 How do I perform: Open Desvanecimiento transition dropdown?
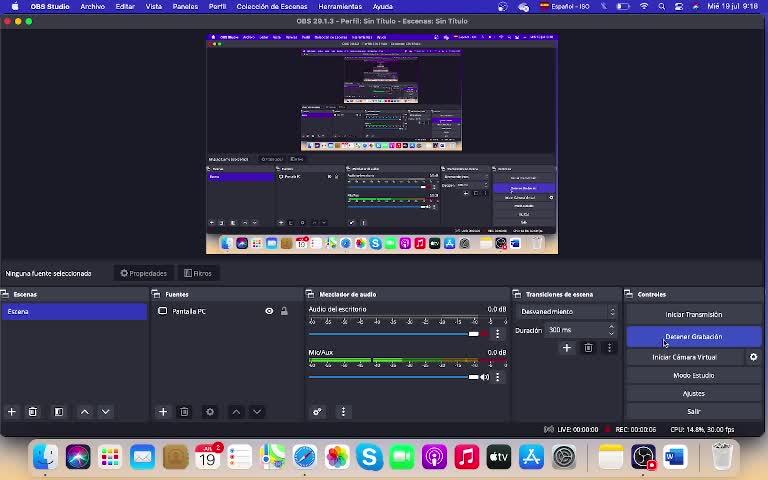567,312
